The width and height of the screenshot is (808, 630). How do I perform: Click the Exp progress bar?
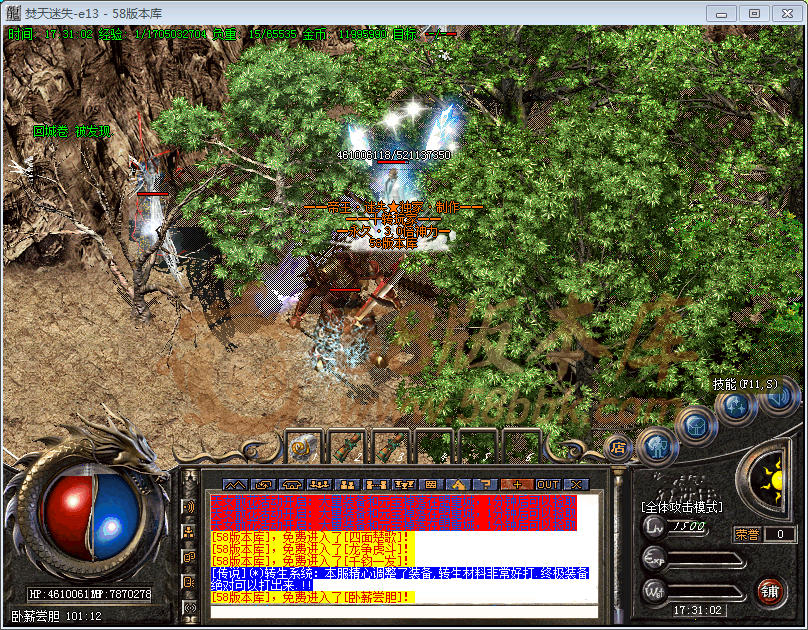[705, 560]
